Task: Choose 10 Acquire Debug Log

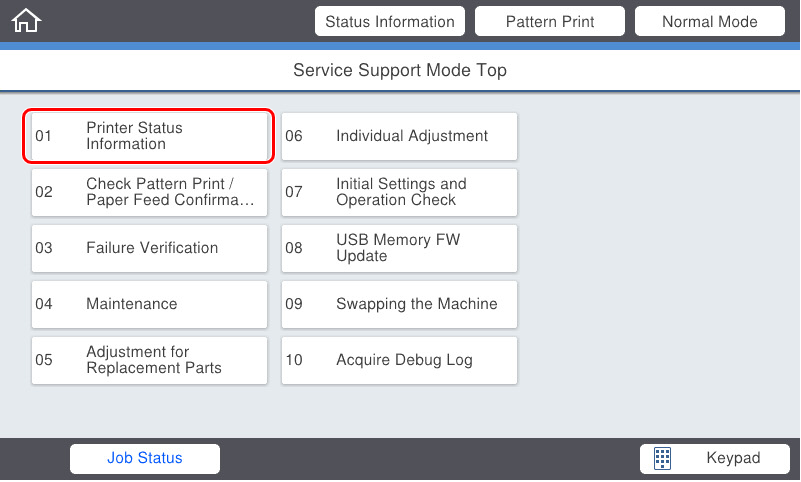Action: [x=399, y=360]
